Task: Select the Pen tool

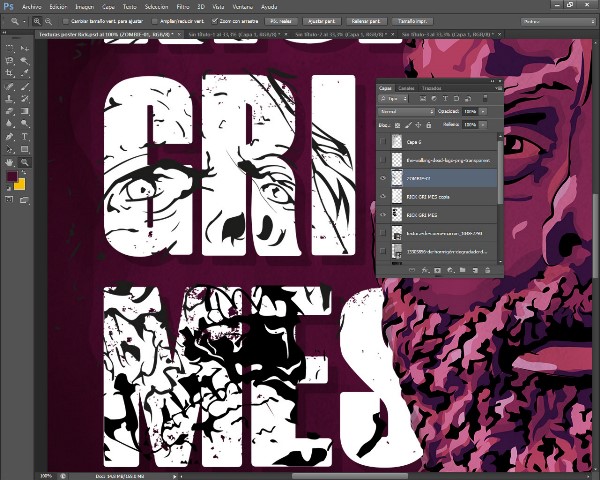Action: tap(10, 137)
